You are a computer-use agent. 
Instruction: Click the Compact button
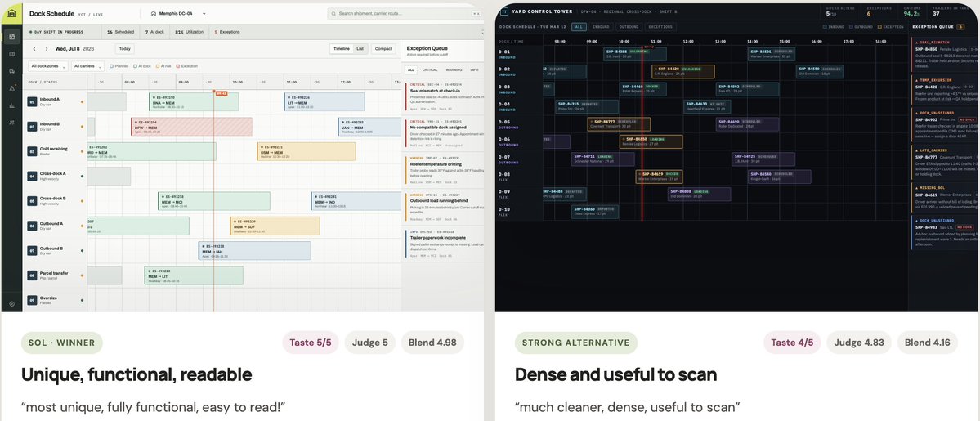(383, 49)
